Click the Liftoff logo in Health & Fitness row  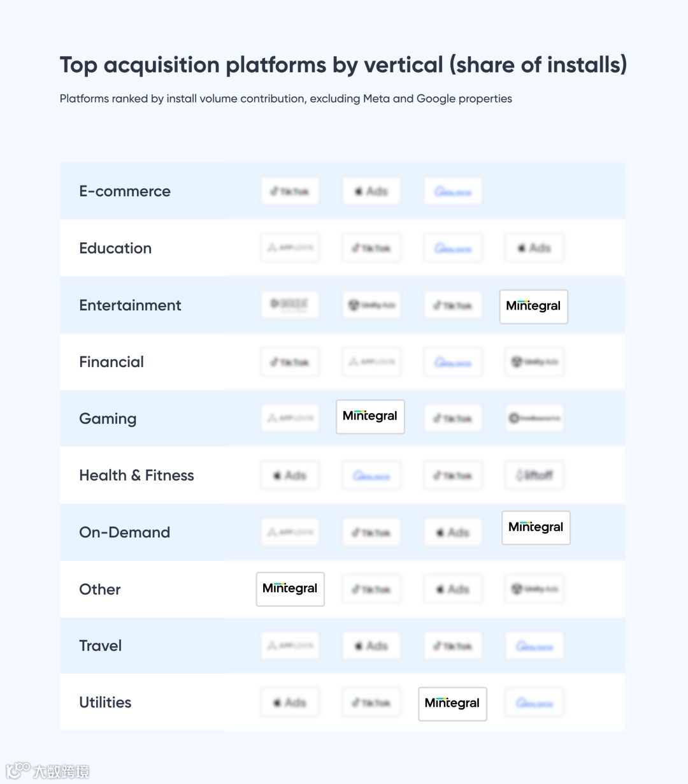point(534,475)
